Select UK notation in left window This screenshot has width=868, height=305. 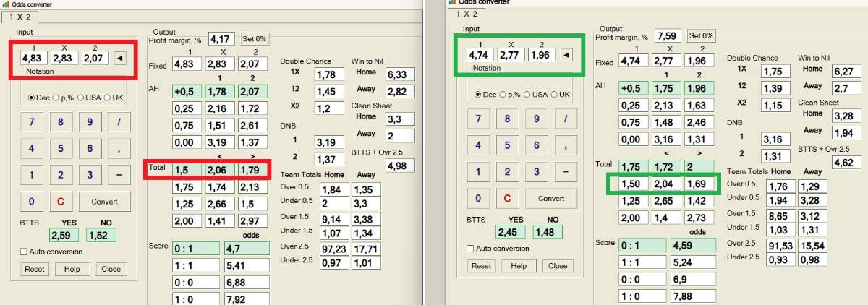pyautogui.click(x=113, y=98)
